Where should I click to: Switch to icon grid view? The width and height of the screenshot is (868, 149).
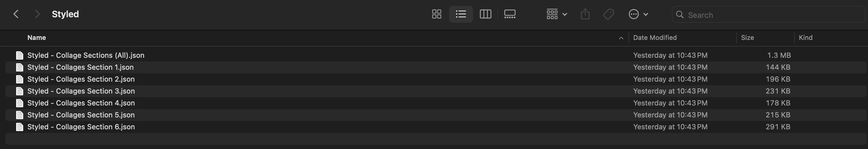click(436, 14)
